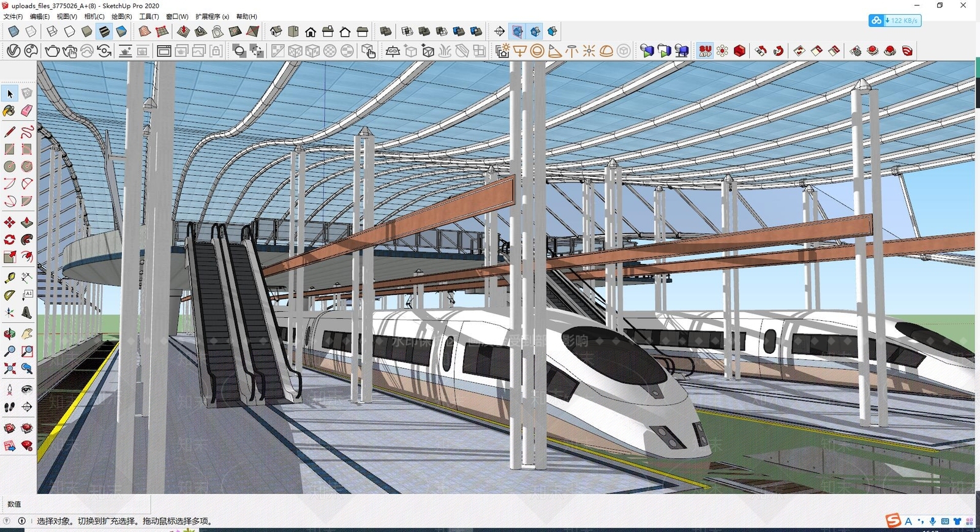The image size is (980, 532).
Task: Enable Shaded With Textures style
Action: point(104,31)
